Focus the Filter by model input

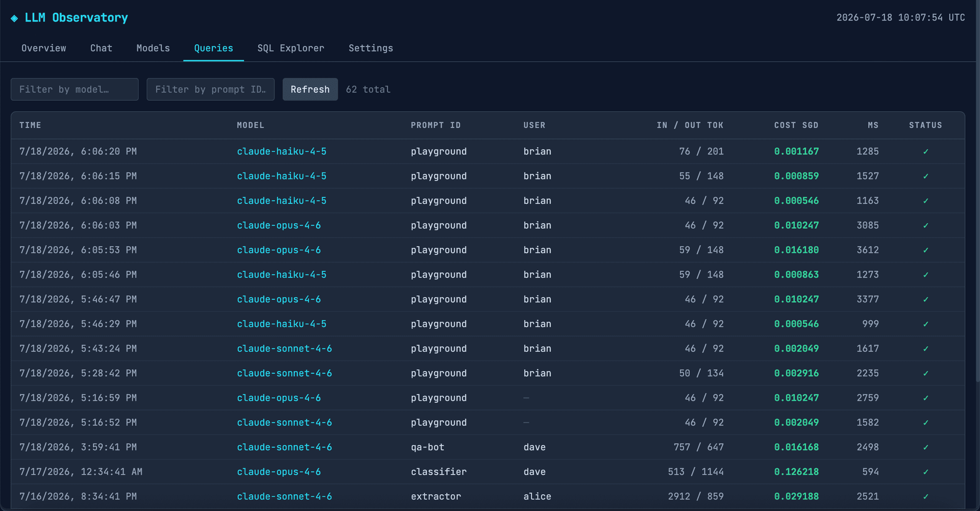tap(75, 89)
